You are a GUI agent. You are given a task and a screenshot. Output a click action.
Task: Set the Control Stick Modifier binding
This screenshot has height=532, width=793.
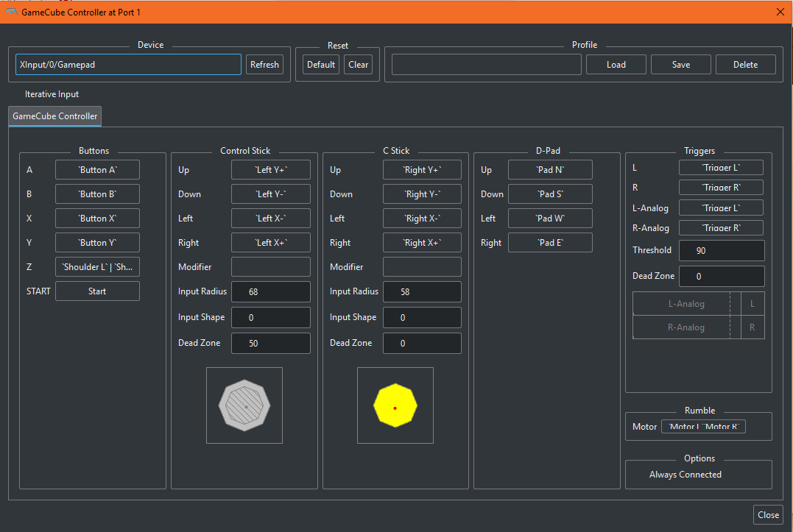pyautogui.click(x=271, y=267)
